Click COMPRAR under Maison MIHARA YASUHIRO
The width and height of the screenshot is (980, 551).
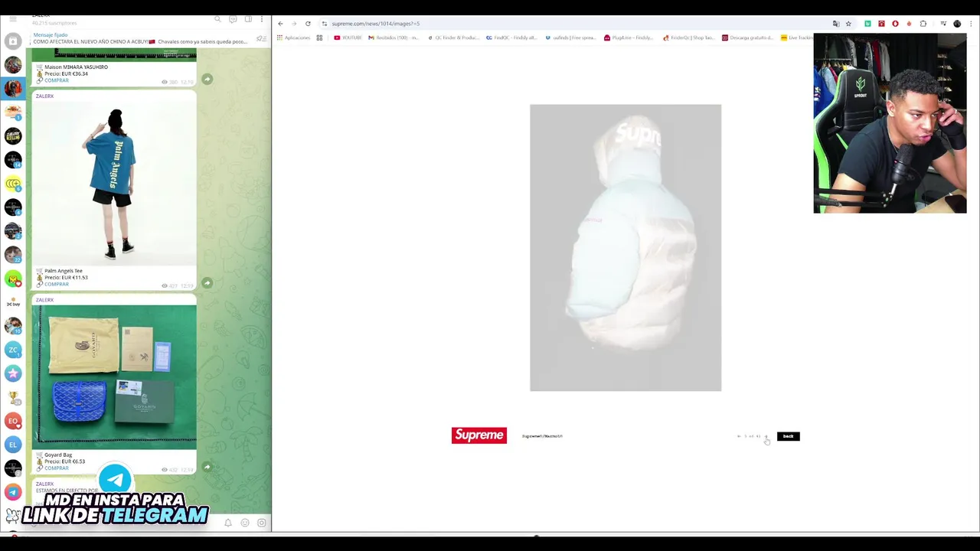[x=57, y=80]
